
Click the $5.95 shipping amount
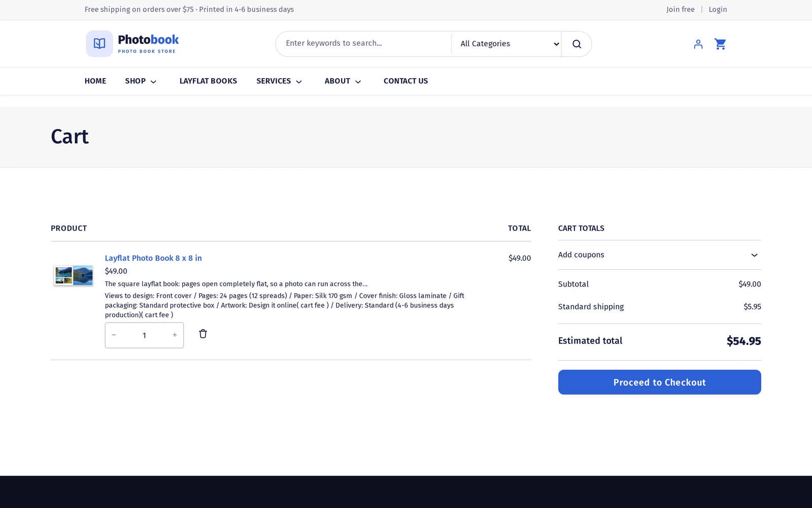(752, 307)
